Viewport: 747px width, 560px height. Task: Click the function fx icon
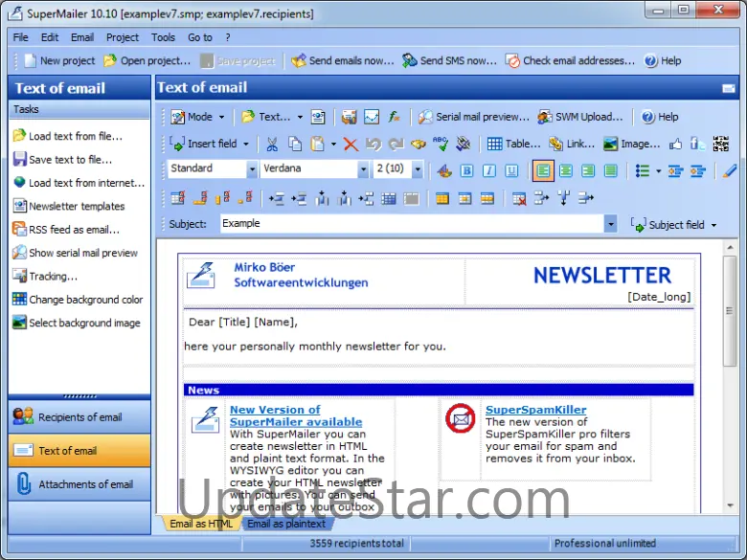(x=394, y=117)
